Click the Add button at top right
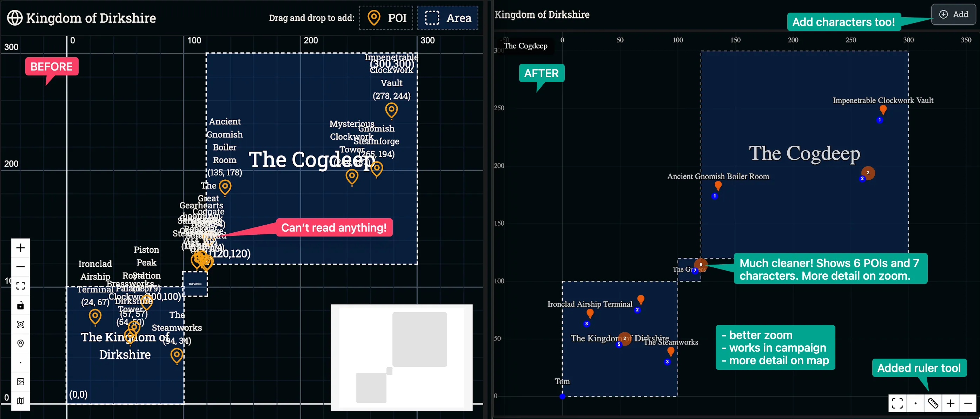The image size is (980, 419). click(953, 14)
